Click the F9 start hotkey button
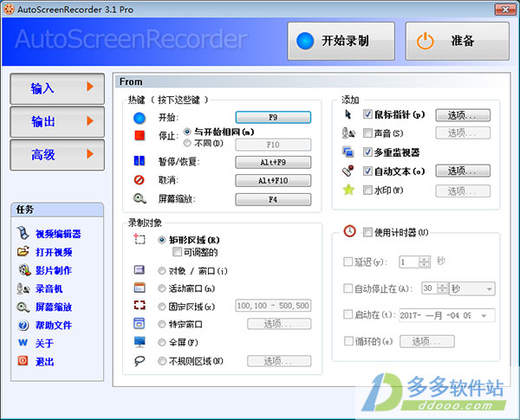520x420 pixels. (273, 118)
